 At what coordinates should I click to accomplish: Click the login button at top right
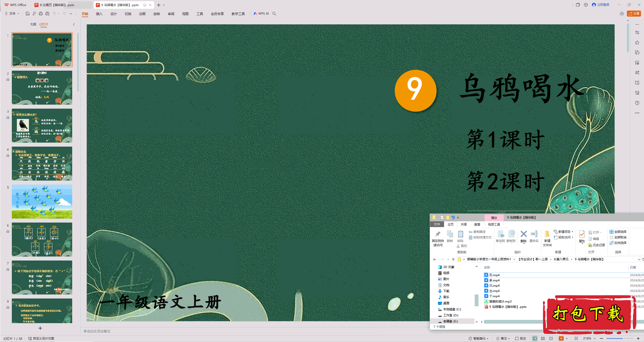(x=601, y=5)
